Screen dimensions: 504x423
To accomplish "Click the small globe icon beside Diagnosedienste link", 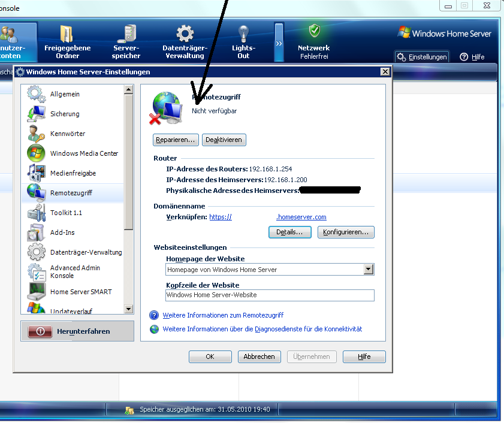I will (x=154, y=329).
